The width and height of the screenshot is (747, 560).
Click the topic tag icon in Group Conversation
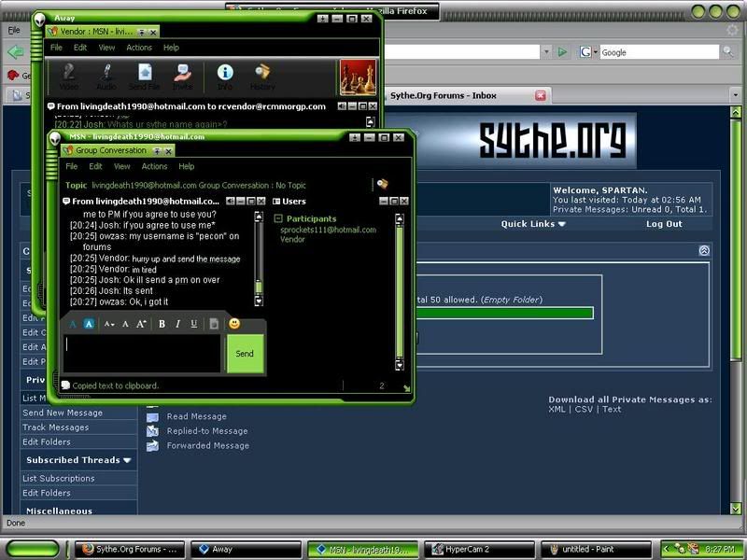pos(382,184)
